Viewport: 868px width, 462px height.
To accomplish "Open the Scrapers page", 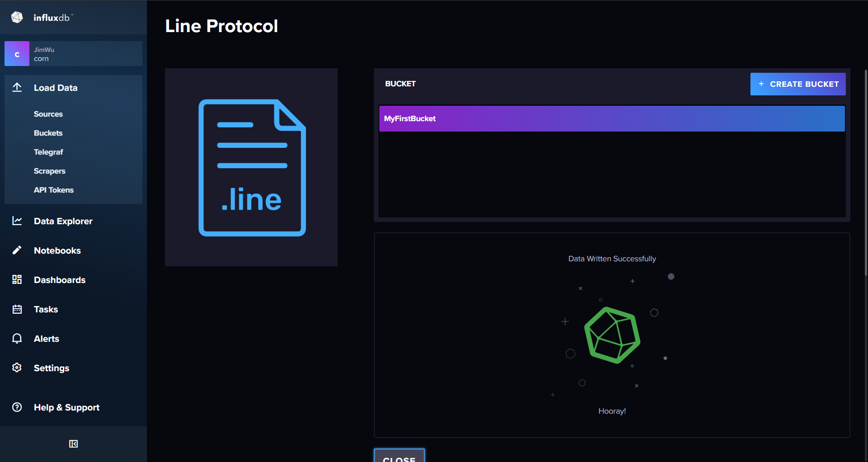I will [50, 171].
